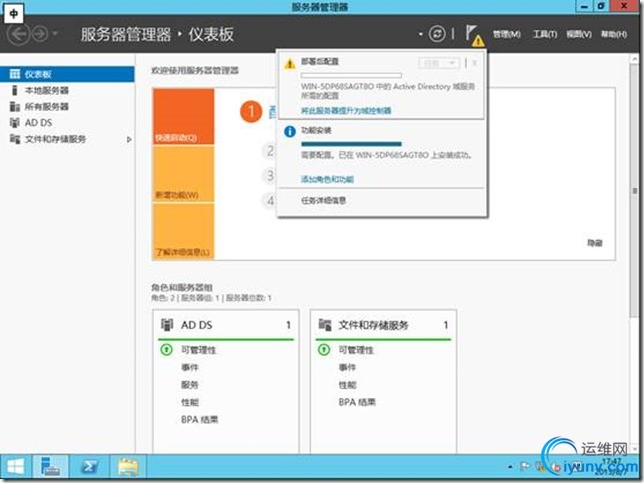Screen dimensions: 644x483
Task: Click 可管理性 in 文件和存储服务 tile
Action: point(356,350)
